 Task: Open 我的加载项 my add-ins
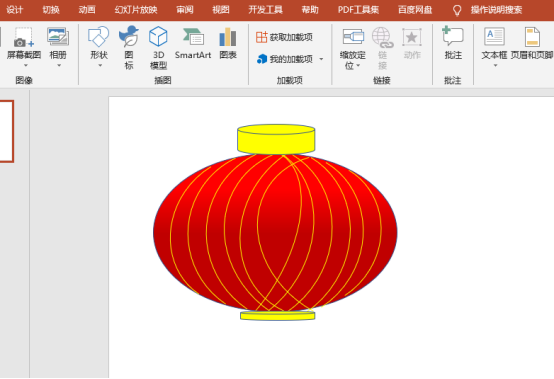tap(286, 59)
